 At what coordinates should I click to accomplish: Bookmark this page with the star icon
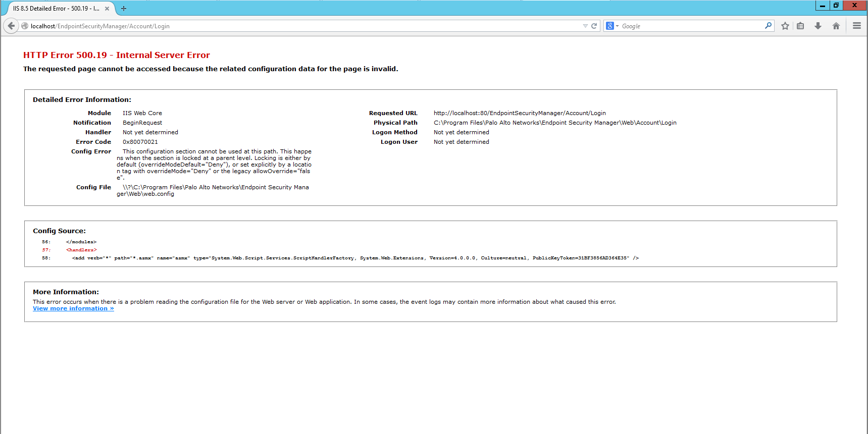[x=785, y=26]
